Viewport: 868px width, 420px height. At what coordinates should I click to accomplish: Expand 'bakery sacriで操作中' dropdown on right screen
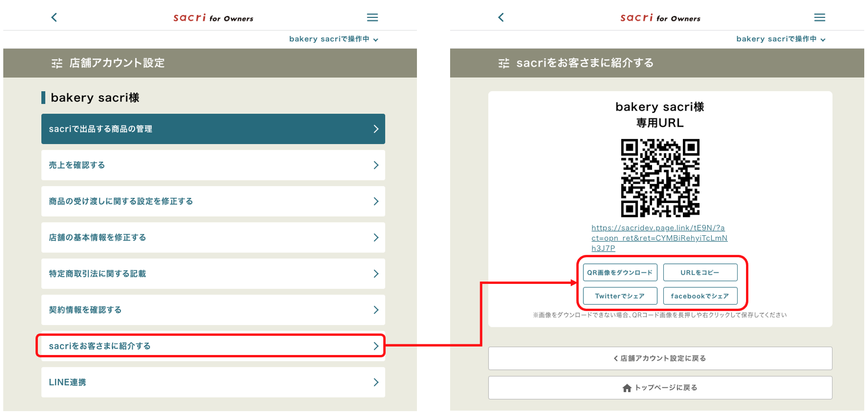(x=781, y=39)
